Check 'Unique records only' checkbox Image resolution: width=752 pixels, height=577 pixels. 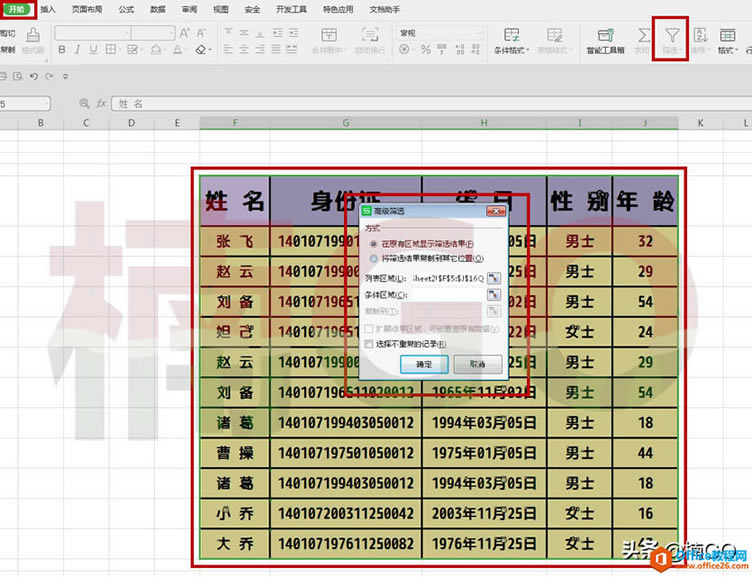click(x=369, y=344)
